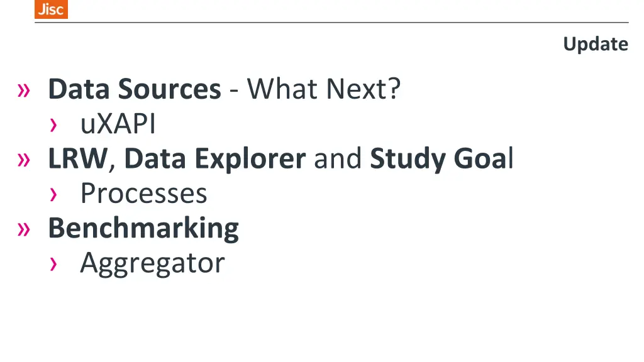Click the dash after Data Sources
644x362 pixels.
(x=234, y=90)
